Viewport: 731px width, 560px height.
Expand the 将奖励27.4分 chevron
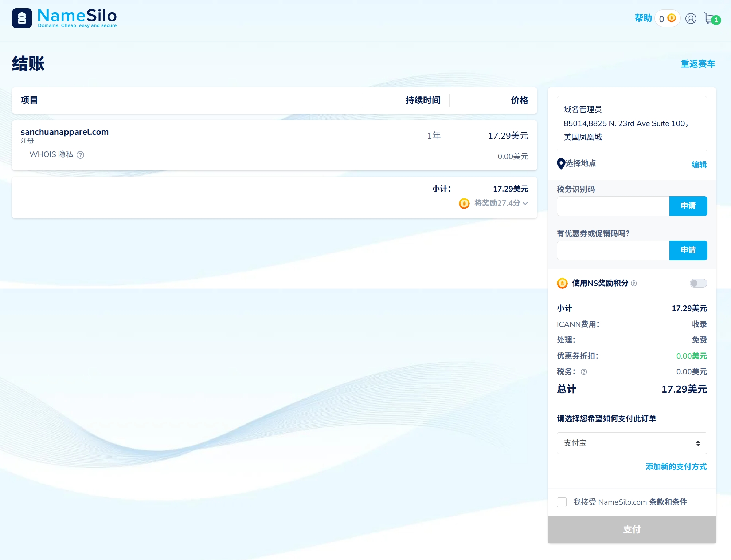click(x=525, y=203)
